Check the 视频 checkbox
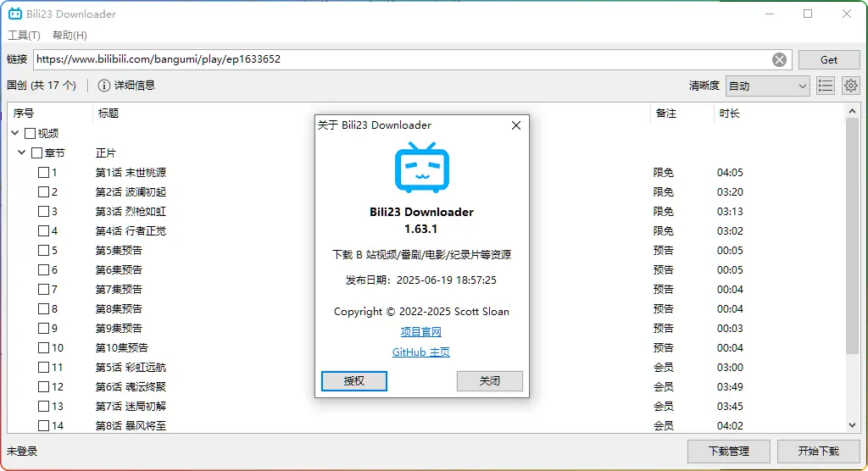Screen dimensions: 868x471 (31, 133)
